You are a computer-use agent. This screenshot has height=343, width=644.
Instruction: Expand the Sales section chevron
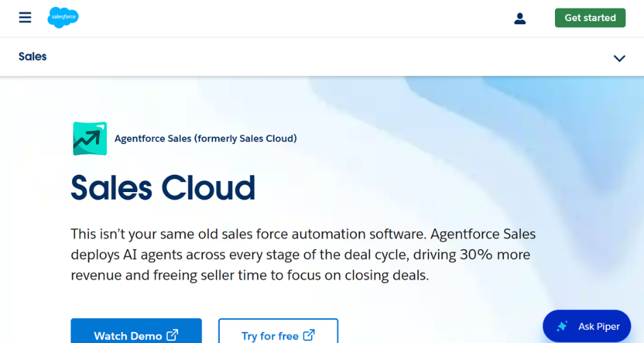tap(619, 58)
